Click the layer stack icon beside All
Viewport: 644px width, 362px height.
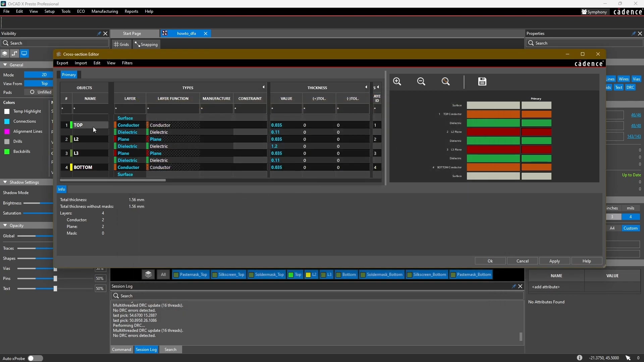(148, 275)
